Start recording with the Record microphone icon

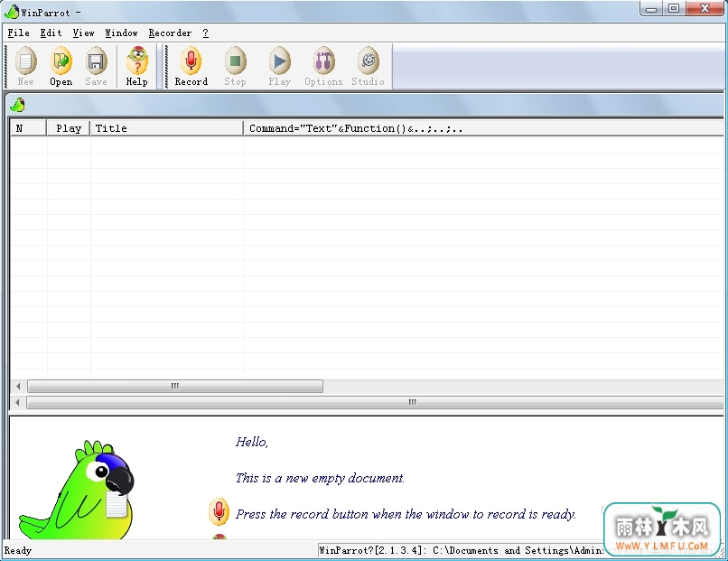pyautogui.click(x=191, y=61)
